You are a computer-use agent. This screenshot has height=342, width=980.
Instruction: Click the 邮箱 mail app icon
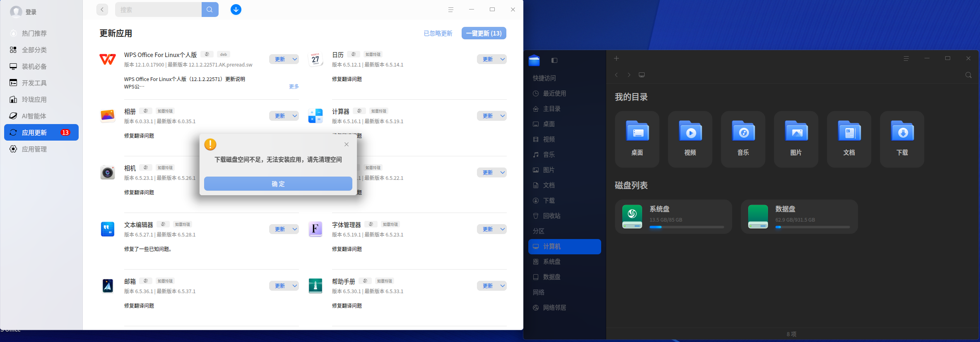(x=108, y=286)
